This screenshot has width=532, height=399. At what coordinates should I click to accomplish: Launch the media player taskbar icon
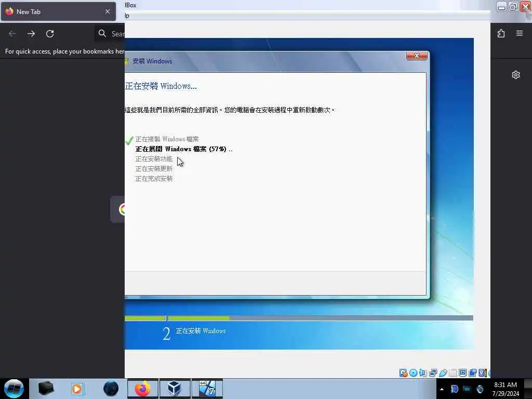coord(77,389)
